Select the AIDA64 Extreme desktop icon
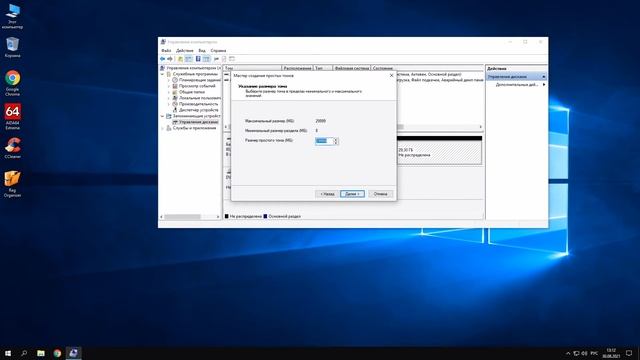The height and width of the screenshot is (360, 640). (x=12, y=117)
